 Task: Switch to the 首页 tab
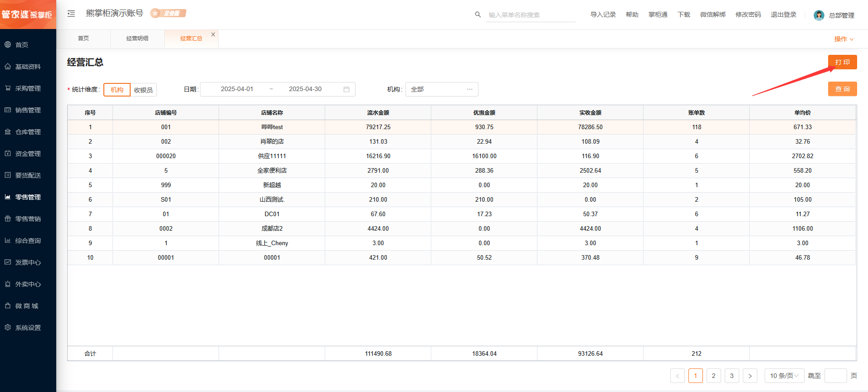[x=83, y=39]
